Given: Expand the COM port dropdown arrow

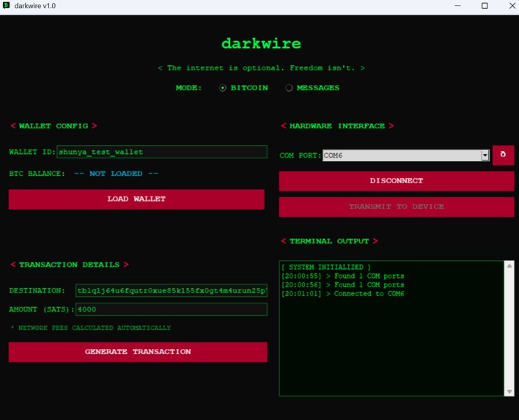Looking at the screenshot, I should point(485,155).
